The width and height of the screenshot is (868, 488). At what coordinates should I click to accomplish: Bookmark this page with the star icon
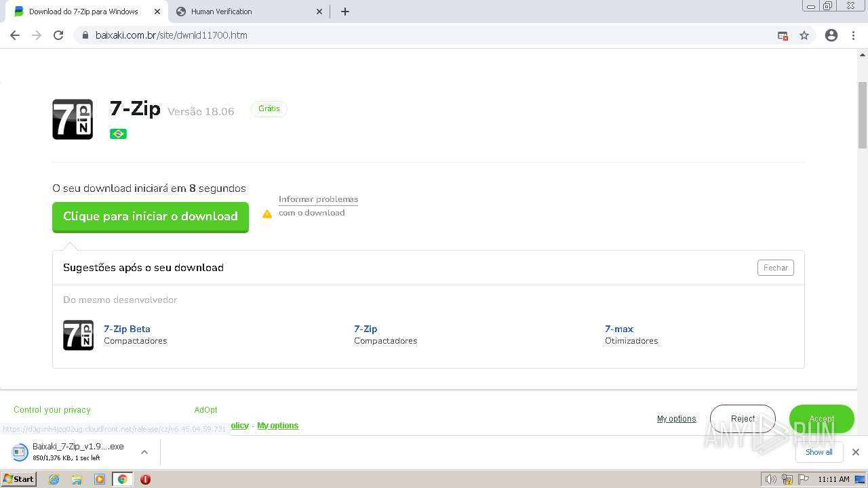click(x=804, y=35)
